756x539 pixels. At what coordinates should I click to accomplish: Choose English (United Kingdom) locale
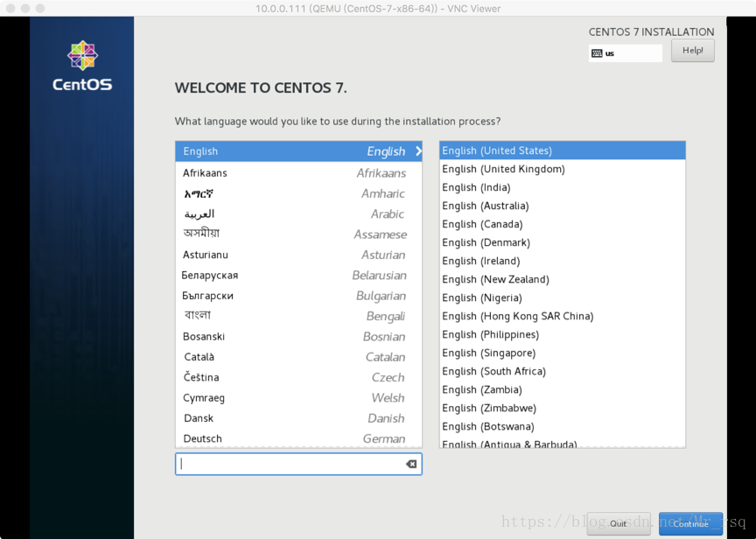coord(562,169)
